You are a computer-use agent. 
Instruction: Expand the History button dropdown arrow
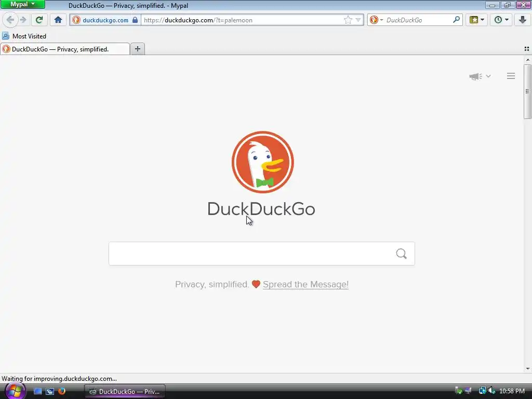(507, 20)
